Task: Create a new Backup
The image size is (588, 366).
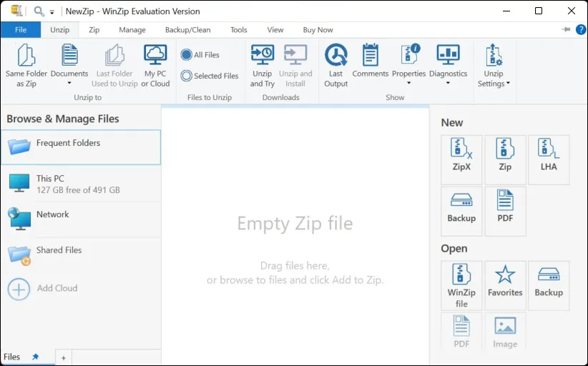Action: pyautogui.click(x=461, y=212)
